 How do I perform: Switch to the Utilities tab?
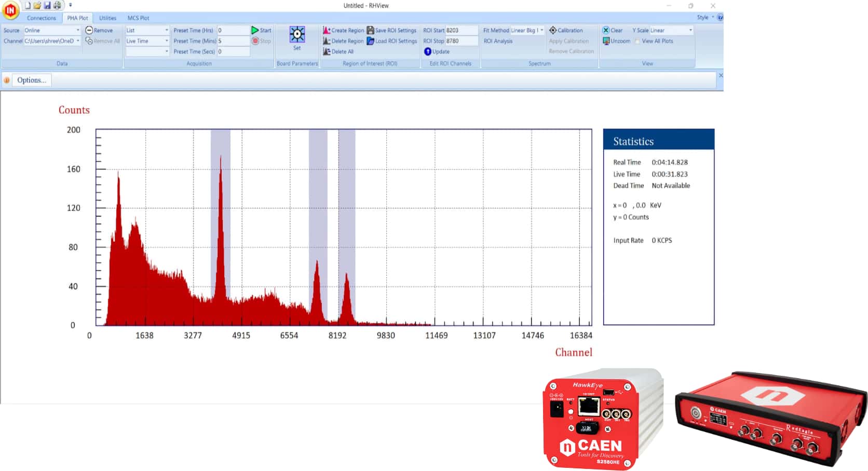pyautogui.click(x=107, y=18)
